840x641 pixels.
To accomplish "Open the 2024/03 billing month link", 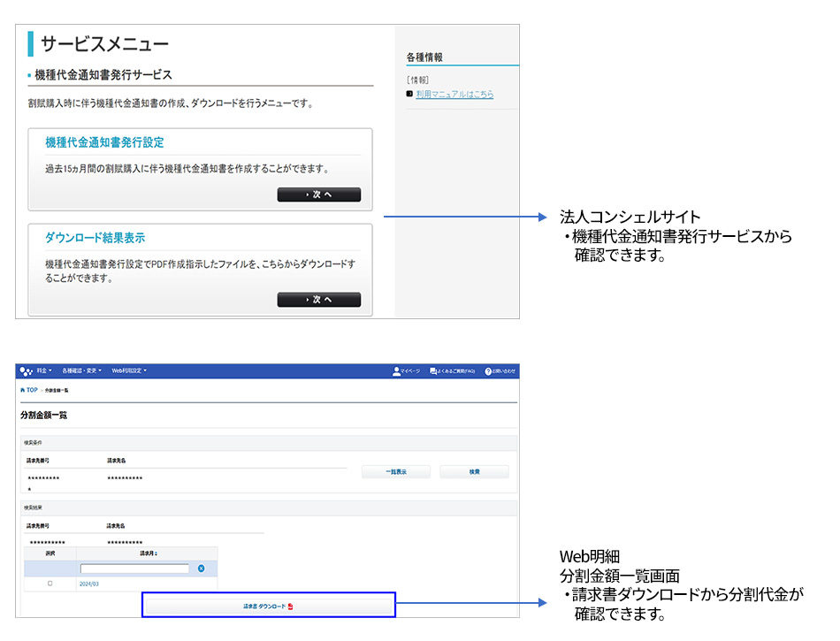I will click(88, 584).
